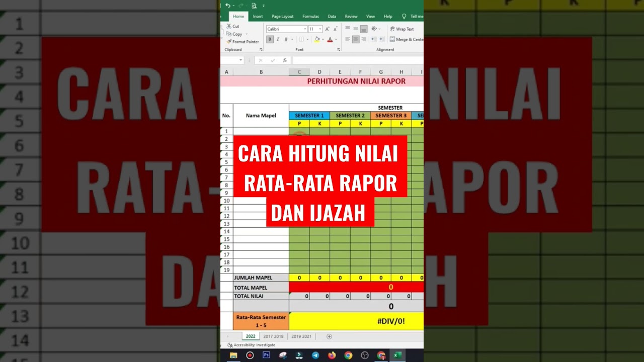Viewport: 644px width, 362px height.
Task: Toggle Wrap Text
Action: [402, 29]
